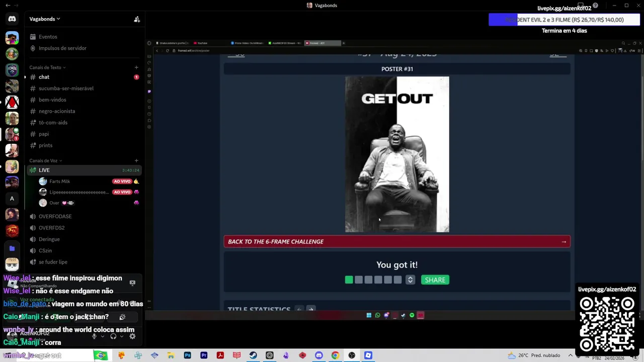
Task: Open Discord from the taskbar
Action: (x=319, y=355)
